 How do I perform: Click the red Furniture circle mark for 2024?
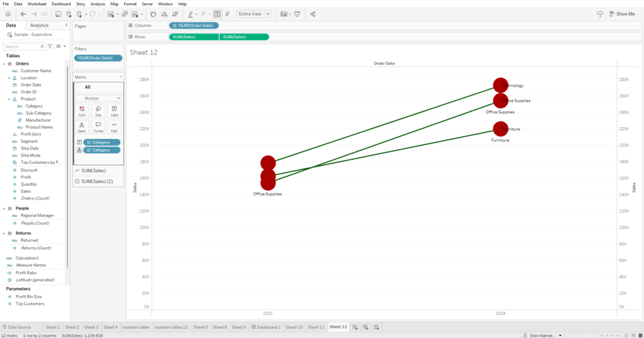click(500, 129)
